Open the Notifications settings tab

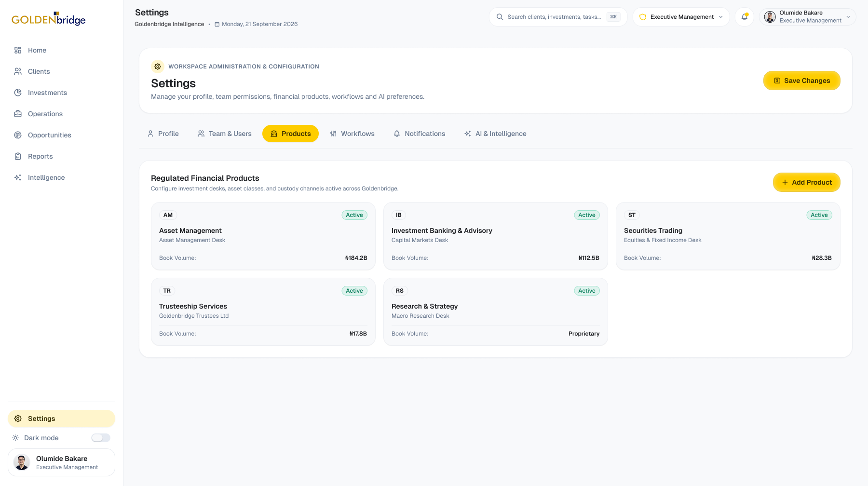420,134
